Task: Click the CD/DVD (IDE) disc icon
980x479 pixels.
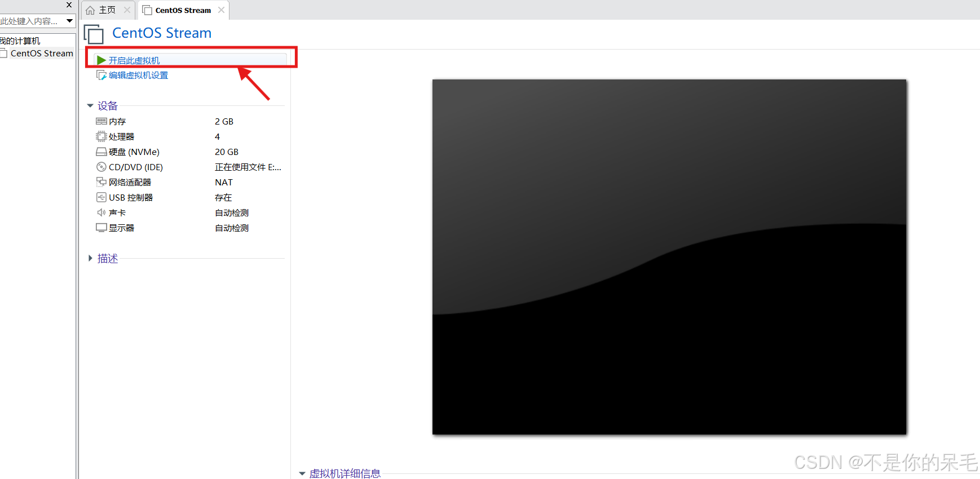Action: click(101, 167)
